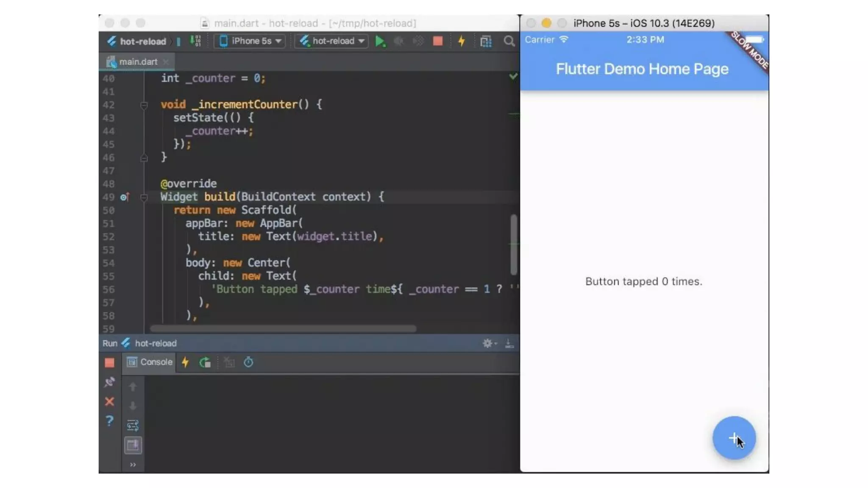
Task: Trigger Flutter Hot Reload lightning bolt in top toolbar
Action: [x=462, y=41]
